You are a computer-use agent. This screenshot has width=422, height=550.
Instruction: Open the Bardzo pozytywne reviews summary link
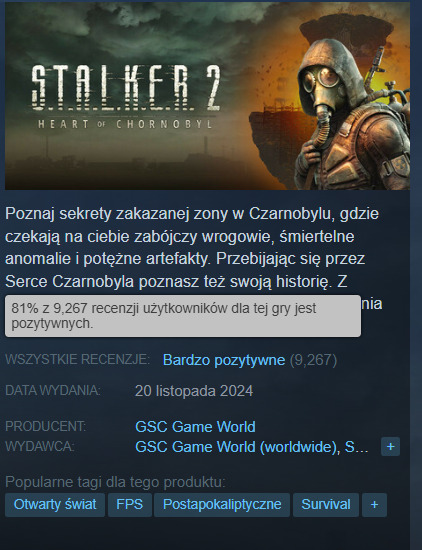[x=224, y=360]
